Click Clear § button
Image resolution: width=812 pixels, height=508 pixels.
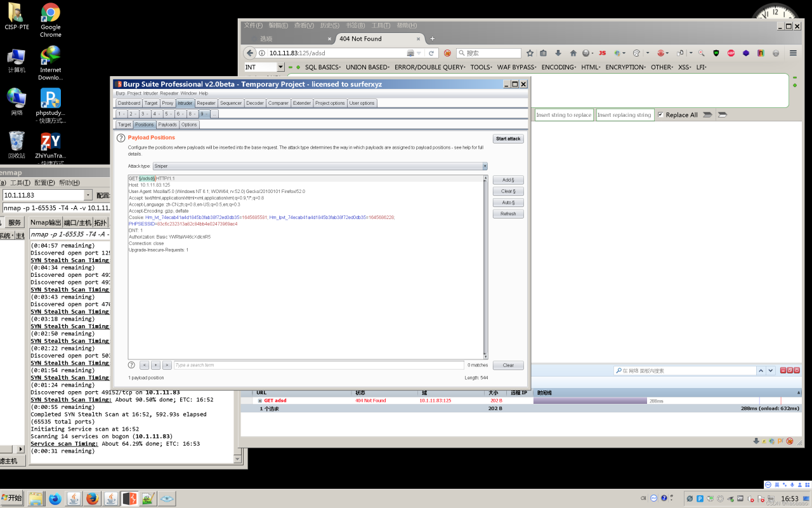coord(508,191)
